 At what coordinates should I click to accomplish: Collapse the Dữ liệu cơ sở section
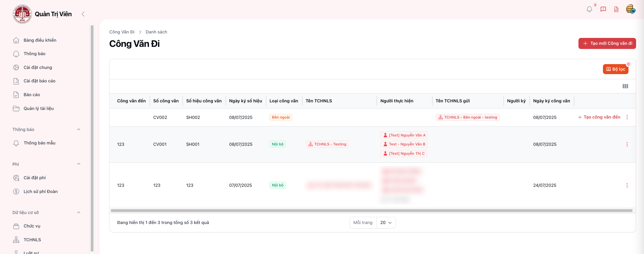[79, 213]
